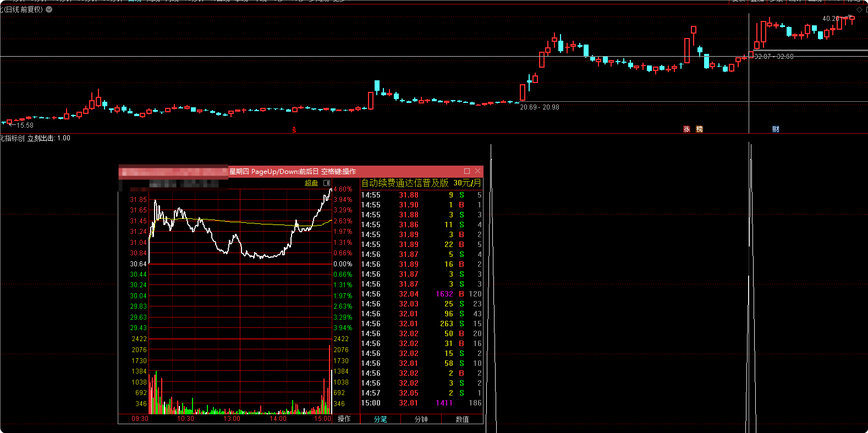The height and width of the screenshot is (433, 868).
Task: Click the orange 榜 marker icon
Action: point(699,129)
